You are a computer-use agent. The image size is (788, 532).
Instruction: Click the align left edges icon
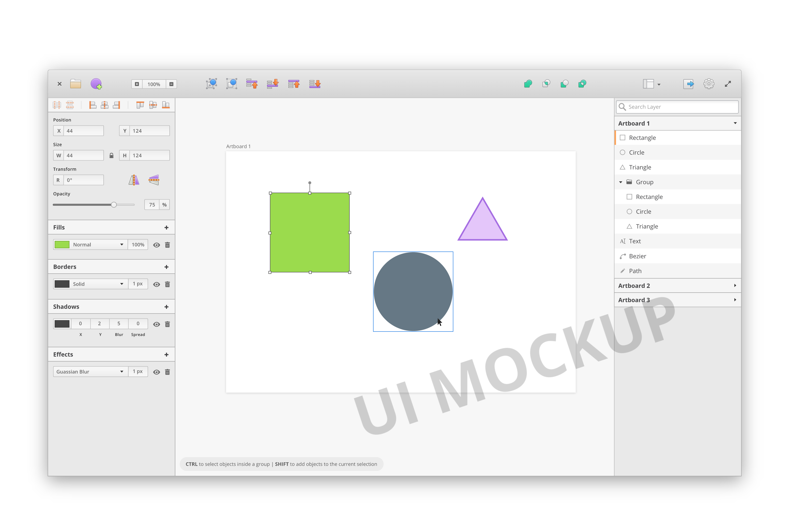pyautogui.click(x=93, y=105)
